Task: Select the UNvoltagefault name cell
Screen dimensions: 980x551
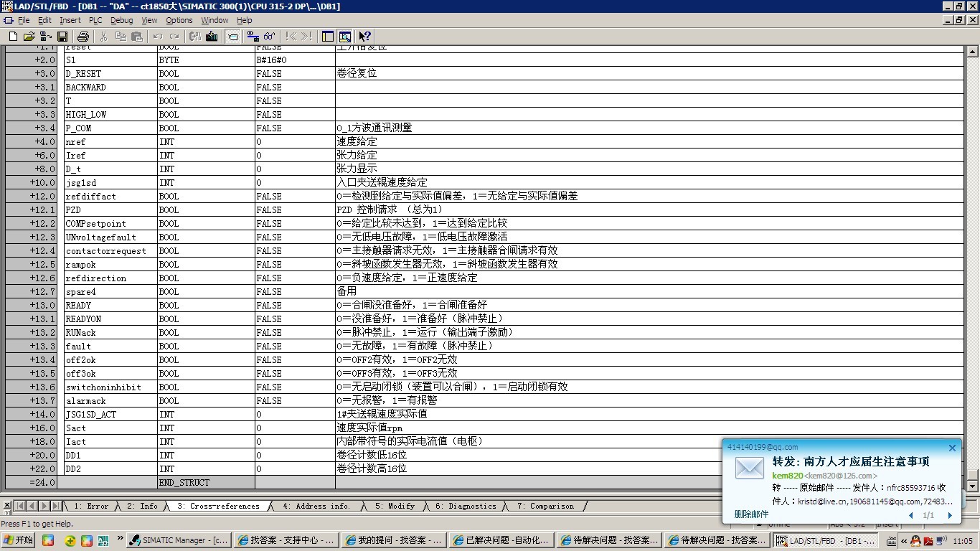Action: [x=110, y=237]
